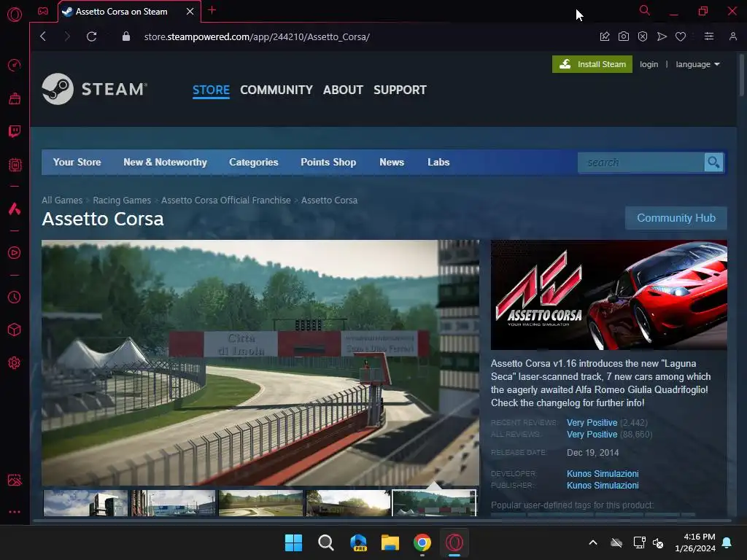This screenshot has width=747, height=560.
Task: Select COMMUNITY in Steam header
Action: point(276,90)
